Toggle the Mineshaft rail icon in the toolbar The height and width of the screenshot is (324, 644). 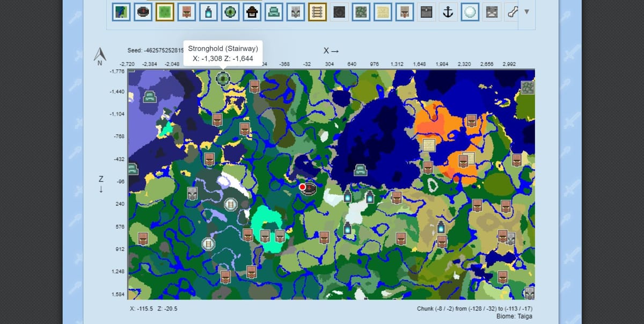pos(318,12)
